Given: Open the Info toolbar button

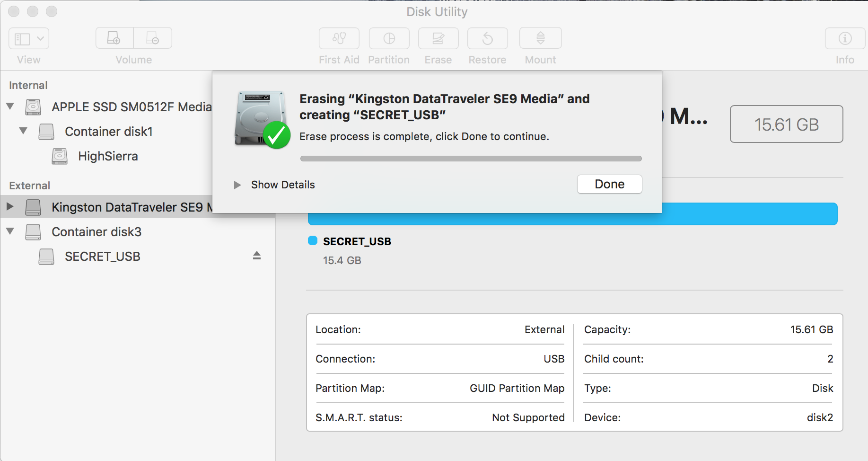Looking at the screenshot, I should (845, 38).
